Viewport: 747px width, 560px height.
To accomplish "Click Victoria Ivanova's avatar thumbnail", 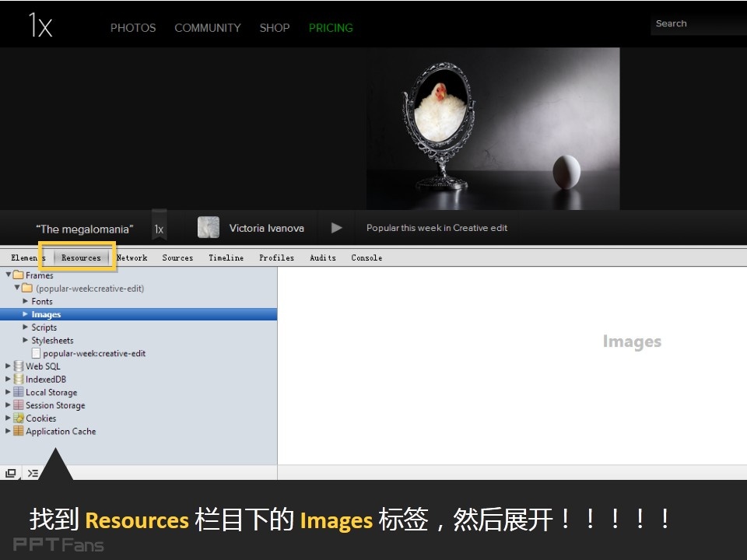I will click(208, 228).
